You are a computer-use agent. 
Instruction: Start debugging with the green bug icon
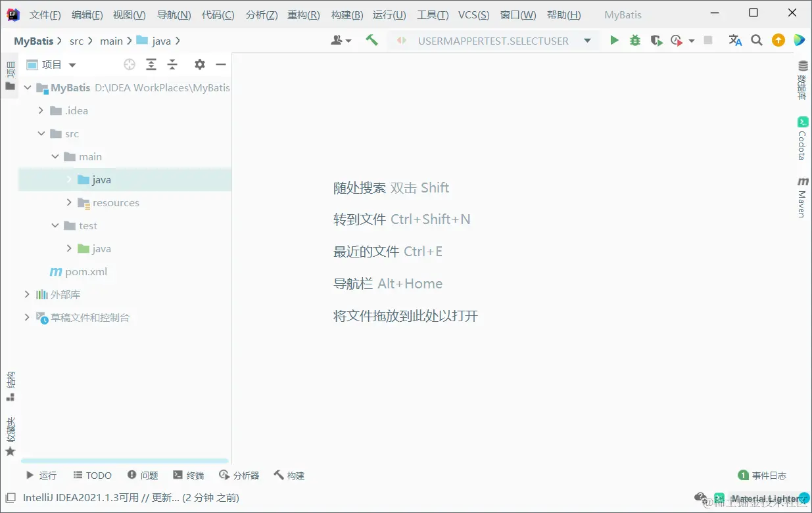point(635,41)
